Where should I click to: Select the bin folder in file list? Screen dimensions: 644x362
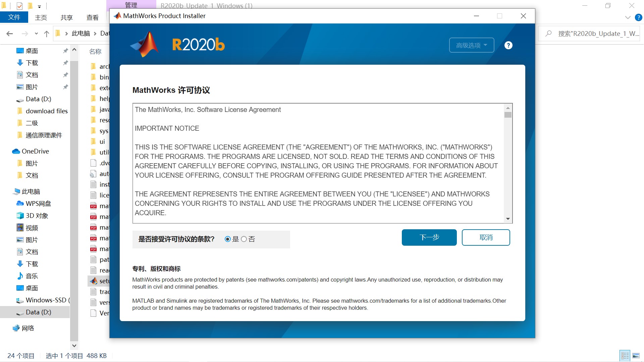[x=100, y=77]
